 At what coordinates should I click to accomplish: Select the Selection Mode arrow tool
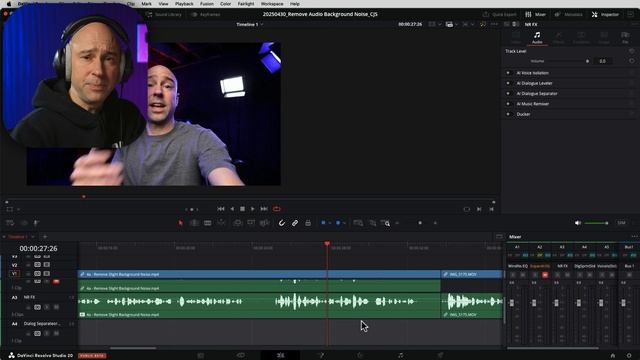pyautogui.click(x=180, y=223)
